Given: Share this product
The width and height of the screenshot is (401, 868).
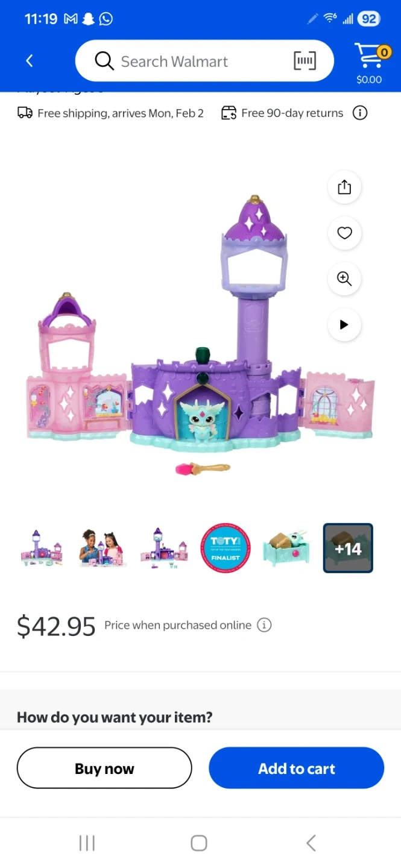Looking at the screenshot, I should tap(344, 187).
